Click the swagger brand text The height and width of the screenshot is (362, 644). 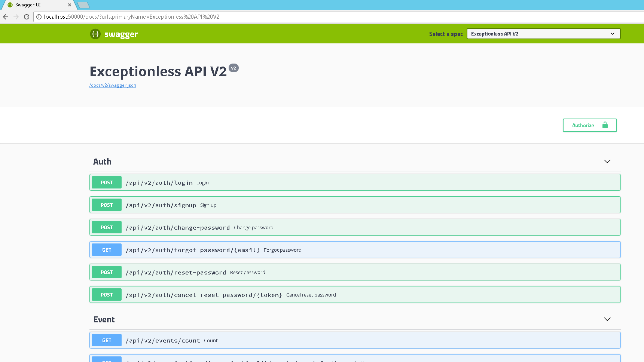click(x=121, y=34)
